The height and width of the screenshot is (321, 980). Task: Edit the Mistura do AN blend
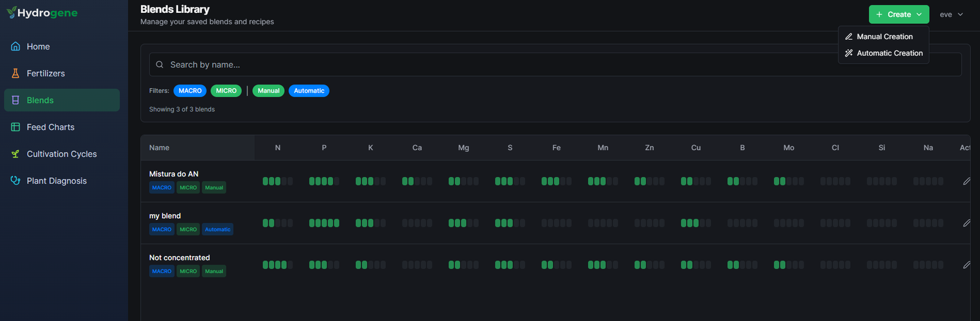tap(967, 181)
